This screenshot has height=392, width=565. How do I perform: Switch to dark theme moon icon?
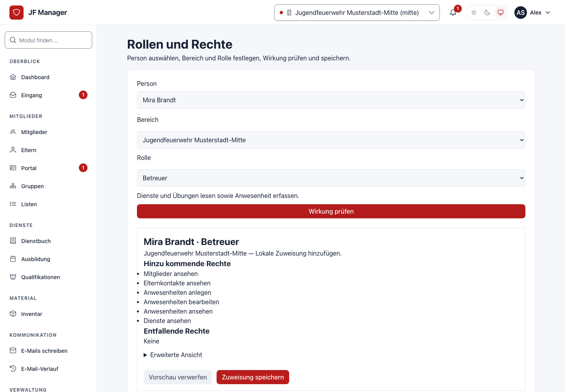487,13
